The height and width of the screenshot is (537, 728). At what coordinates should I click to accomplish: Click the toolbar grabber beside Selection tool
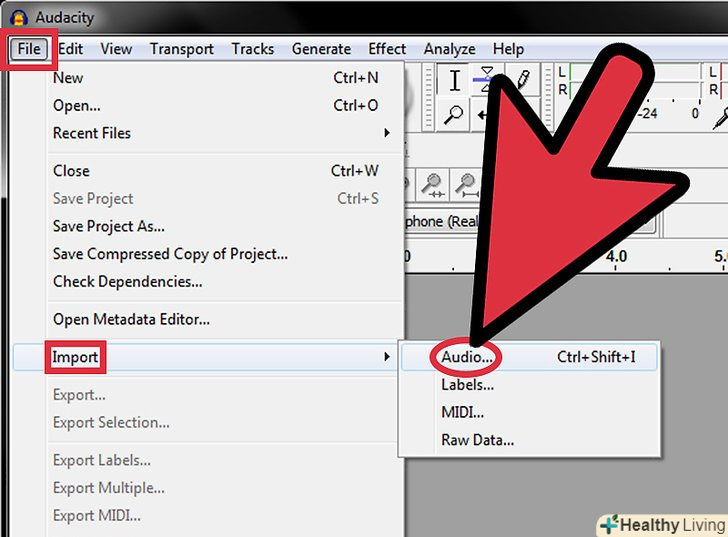(x=429, y=97)
